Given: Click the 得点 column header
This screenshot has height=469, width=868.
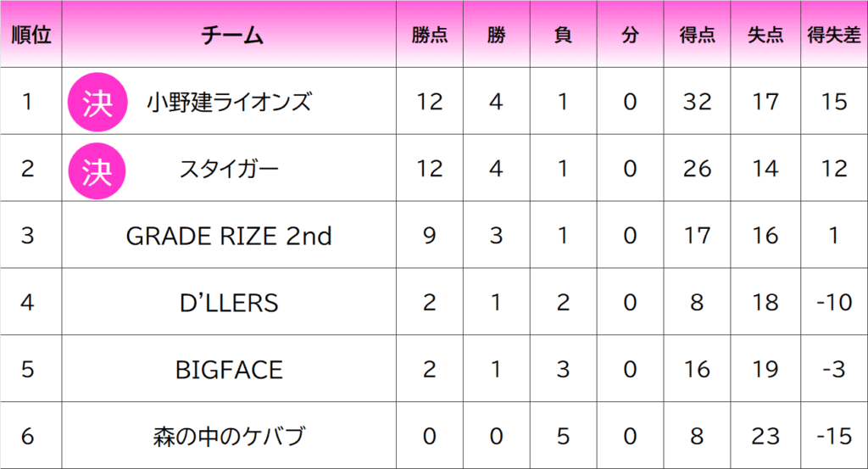Looking at the screenshot, I should click(x=697, y=36).
